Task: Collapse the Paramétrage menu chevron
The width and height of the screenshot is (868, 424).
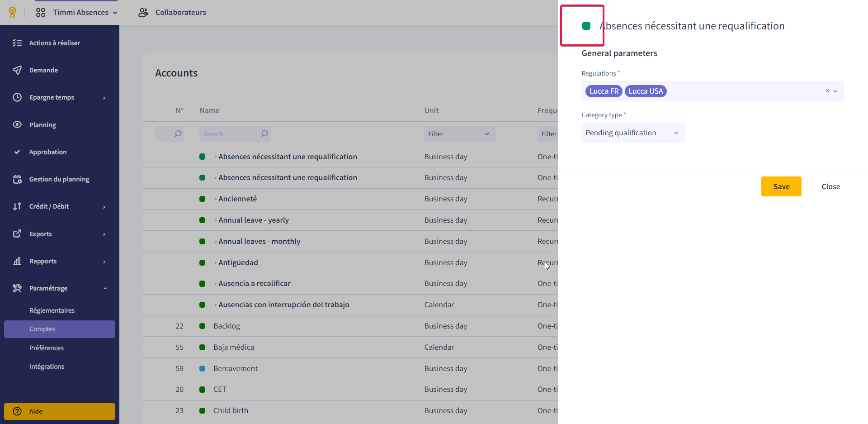Action: [105, 288]
